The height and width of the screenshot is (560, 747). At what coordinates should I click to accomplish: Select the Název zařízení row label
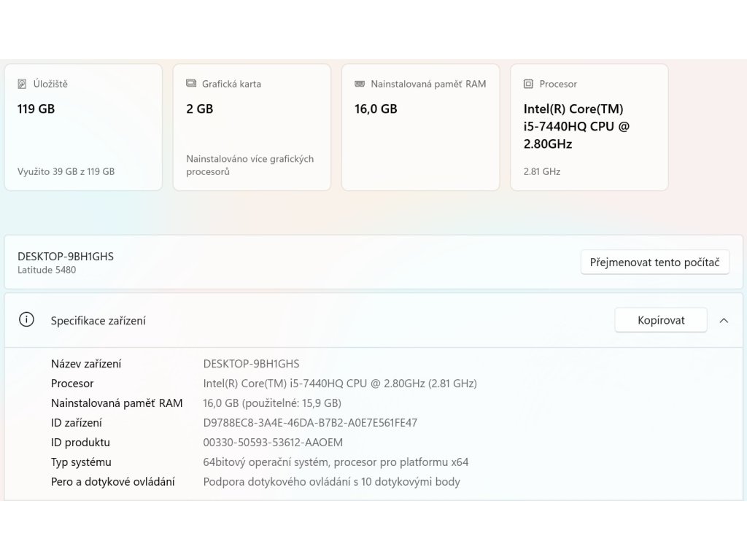[86, 364]
